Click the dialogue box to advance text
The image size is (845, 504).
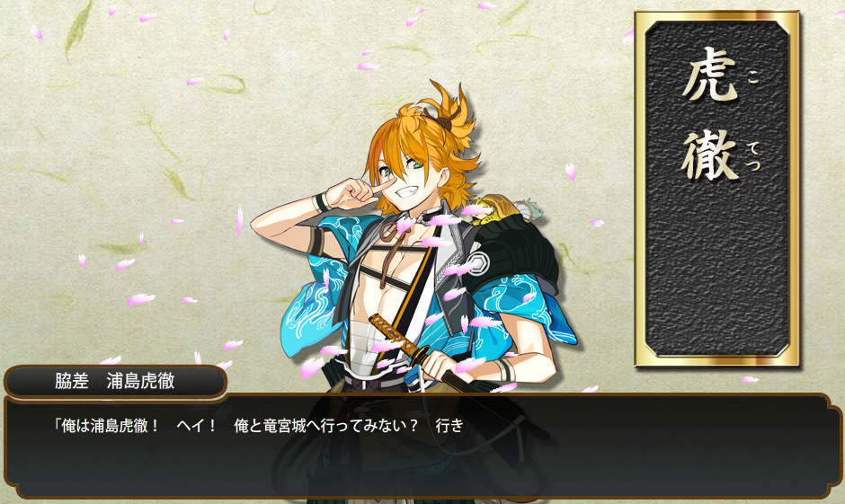(422, 447)
